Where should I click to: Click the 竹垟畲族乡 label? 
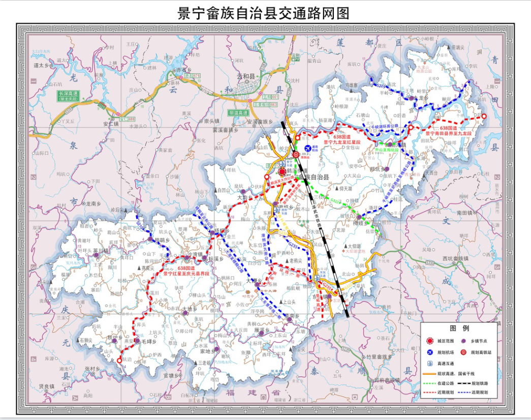point(379,357)
